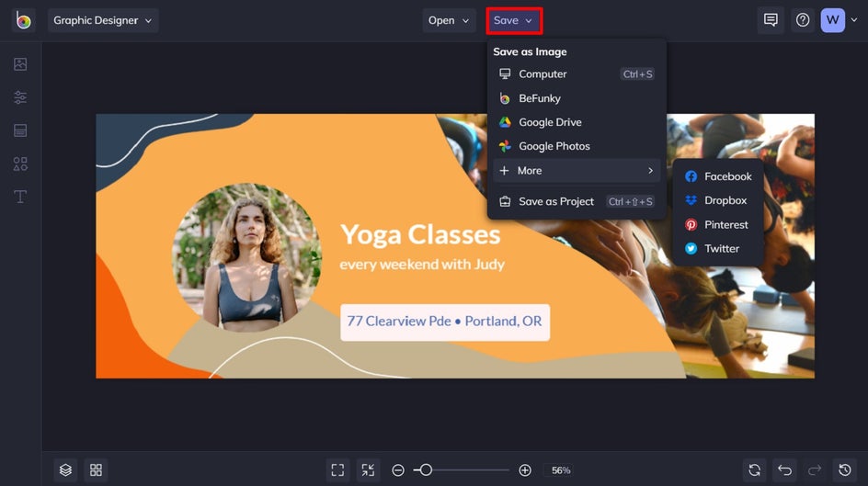Screen dimensions: 868x486
Task: Click the undo arrow icon
Action: tap(784, 470)
